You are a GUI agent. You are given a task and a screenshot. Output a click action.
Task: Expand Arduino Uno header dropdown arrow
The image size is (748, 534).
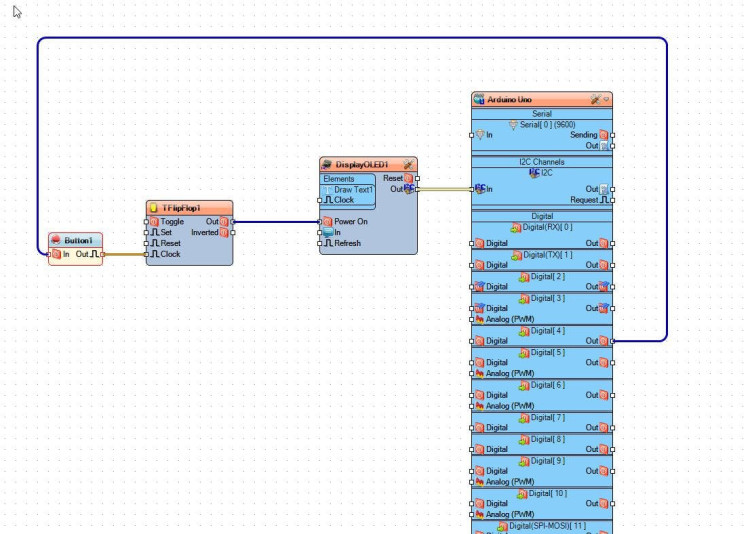pyautogui.click(x=606, y=99)
